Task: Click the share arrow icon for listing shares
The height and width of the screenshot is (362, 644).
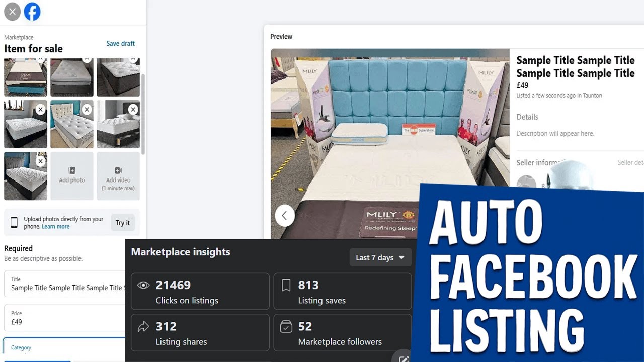Action: pos(143,327)
